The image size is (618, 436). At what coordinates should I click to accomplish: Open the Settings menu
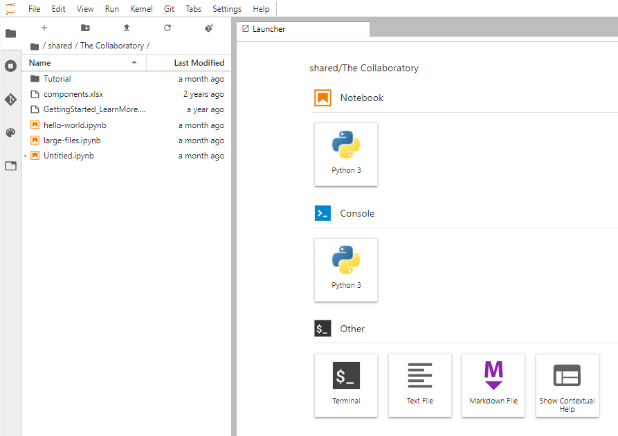pyautogui.click(x=227, y=8)
